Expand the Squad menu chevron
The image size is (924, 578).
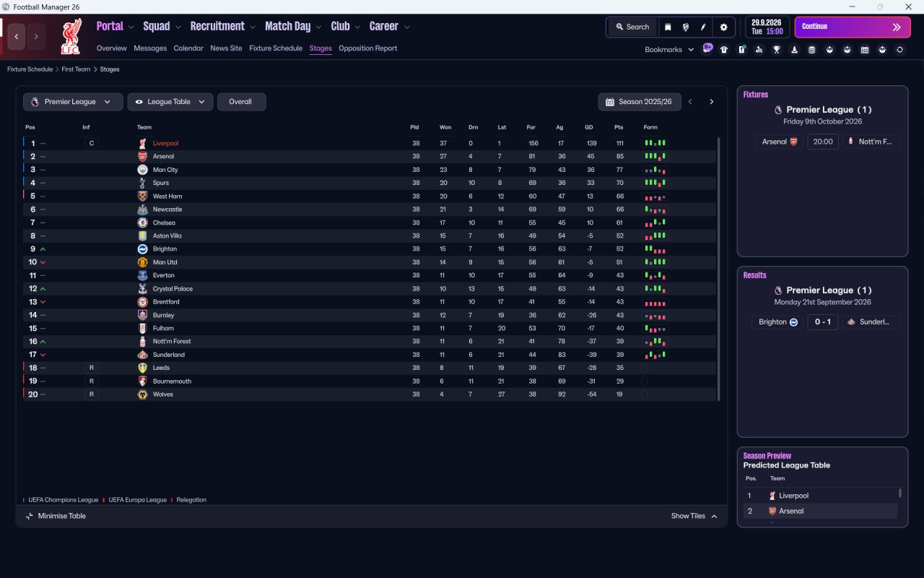[178, 27]
